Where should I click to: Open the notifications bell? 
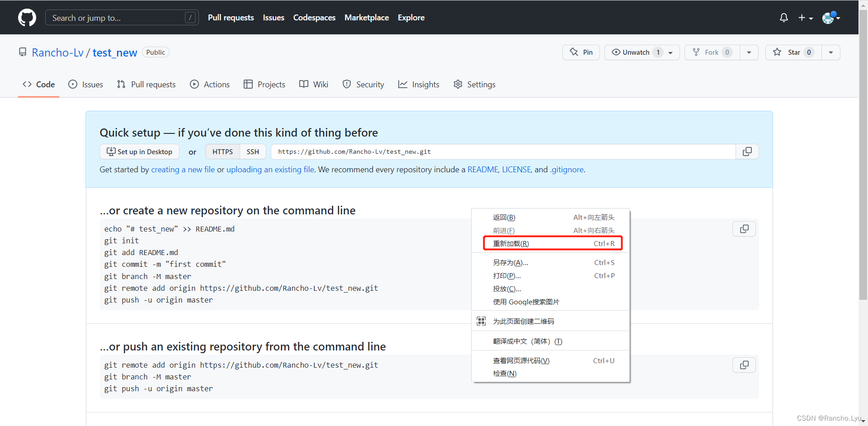click(784, 18)
